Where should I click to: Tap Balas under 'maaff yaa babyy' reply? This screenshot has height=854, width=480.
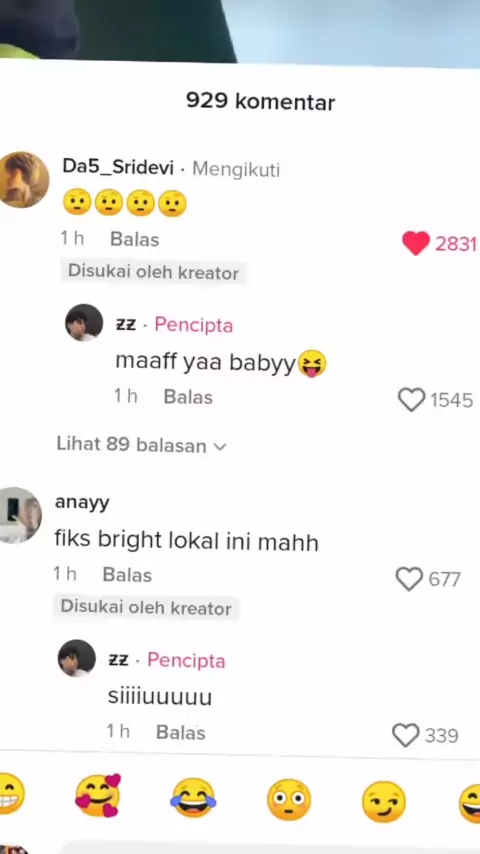tap(188, 397)
